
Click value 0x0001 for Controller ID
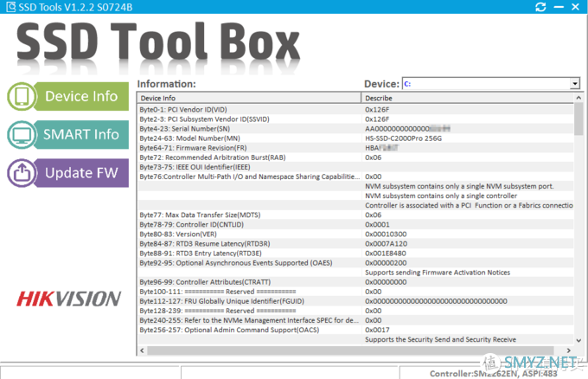pos(377,224)
